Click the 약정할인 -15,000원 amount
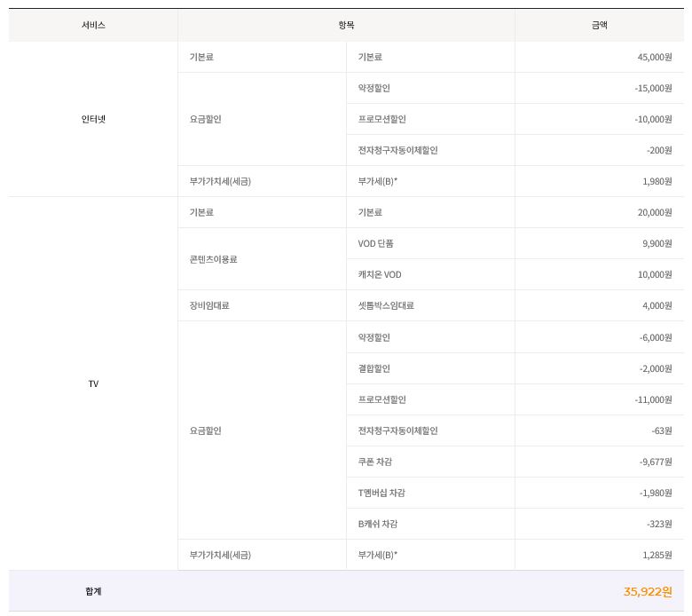The image size is (692, 616). click(x=653, y=88)
